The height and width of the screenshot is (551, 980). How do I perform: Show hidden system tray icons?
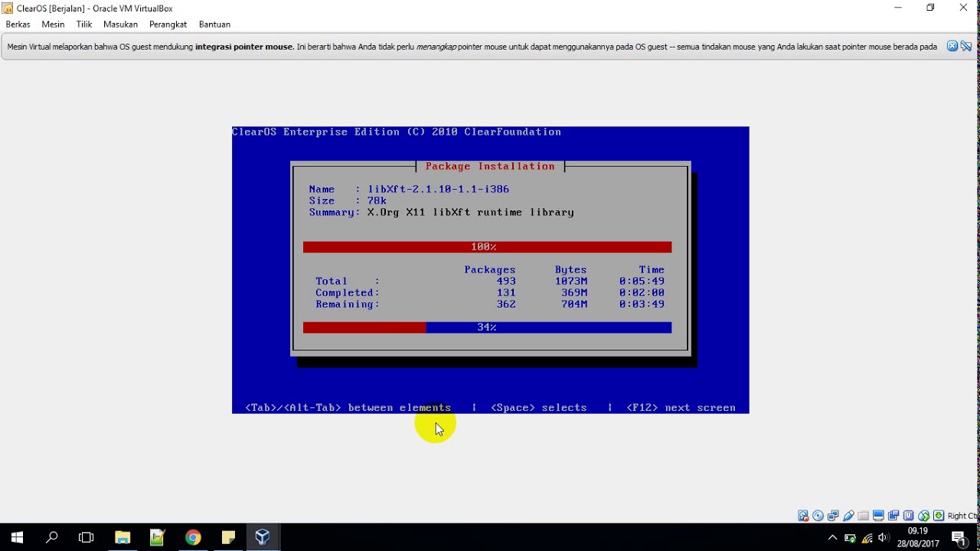[x=833, y=537]
